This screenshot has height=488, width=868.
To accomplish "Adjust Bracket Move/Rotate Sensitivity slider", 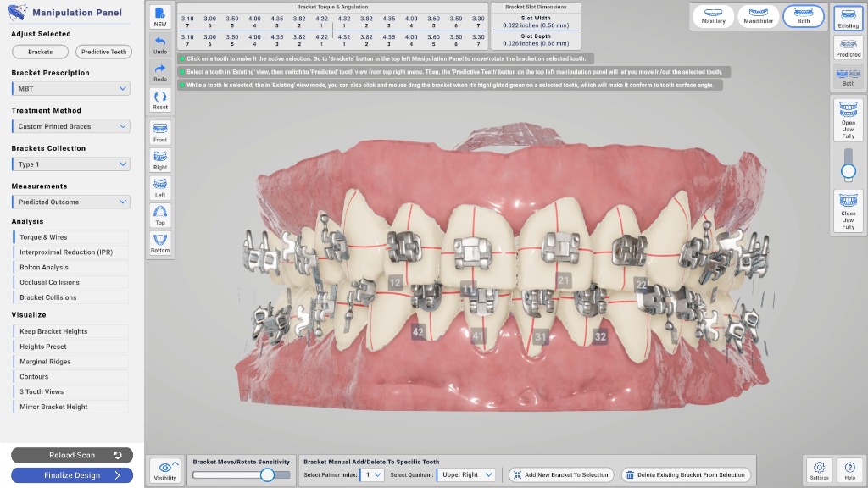I will coord(267,475).
